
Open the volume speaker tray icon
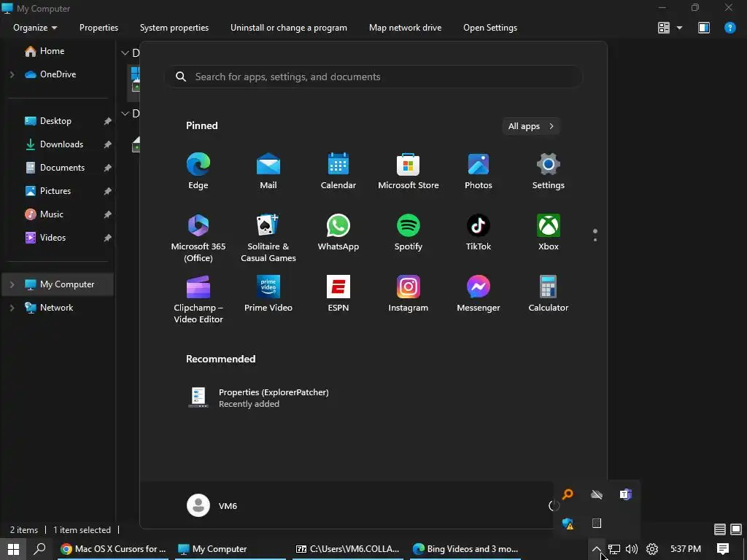632,549
